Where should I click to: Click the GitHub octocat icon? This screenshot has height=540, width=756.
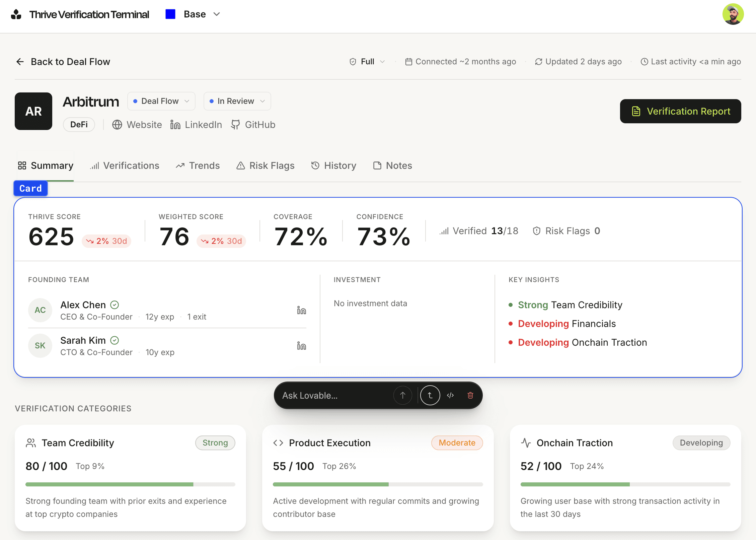click(236, 125)
